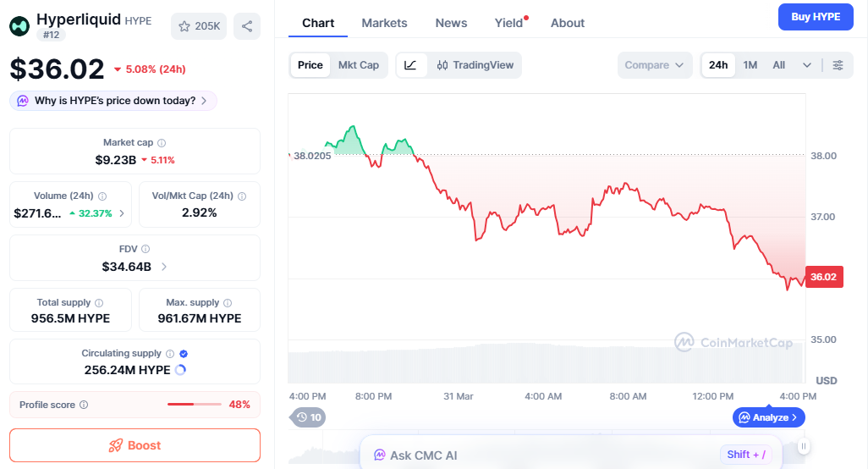Click the Boost button
868x469 pixels.
135,445
